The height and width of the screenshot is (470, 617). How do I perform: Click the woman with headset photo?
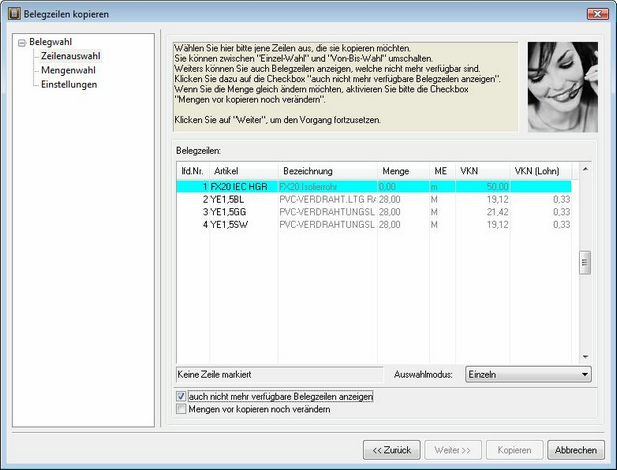pos(562,86)
